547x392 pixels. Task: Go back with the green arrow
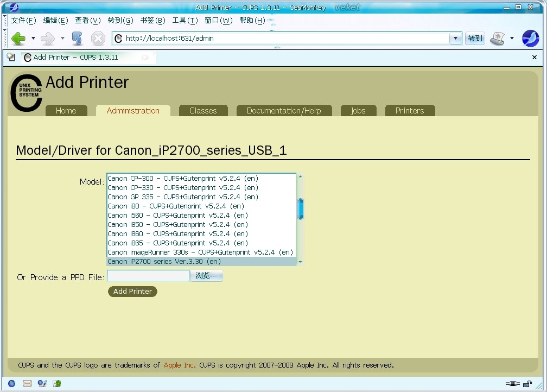point(18,39)
